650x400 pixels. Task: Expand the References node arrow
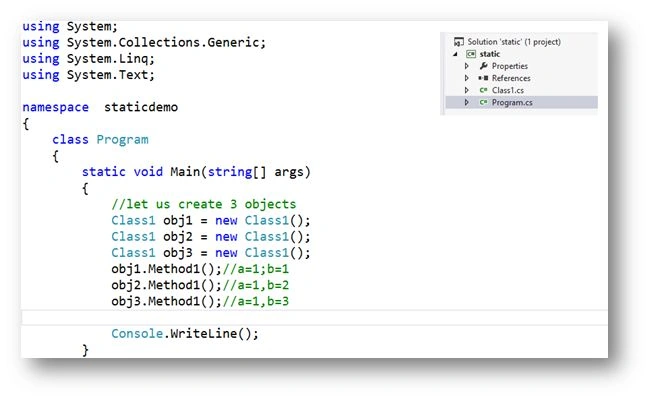(466, 78)
